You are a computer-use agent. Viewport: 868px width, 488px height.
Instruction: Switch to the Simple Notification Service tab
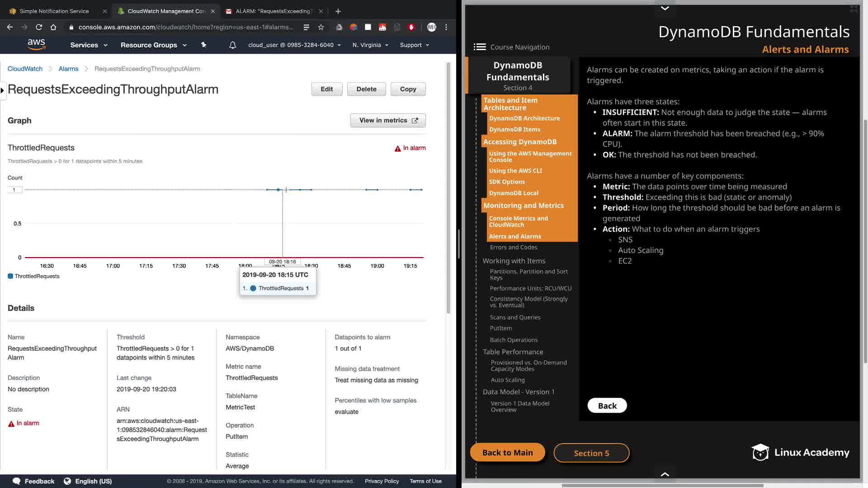pos(54,11)
